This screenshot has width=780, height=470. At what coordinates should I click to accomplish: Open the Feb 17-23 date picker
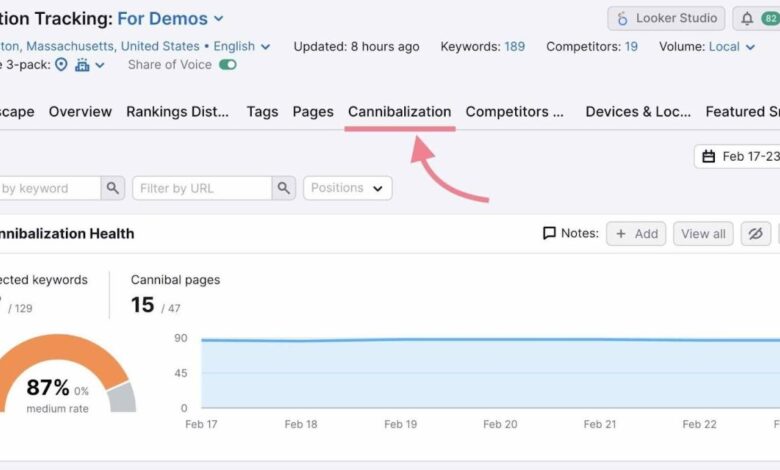click(737, 157)
